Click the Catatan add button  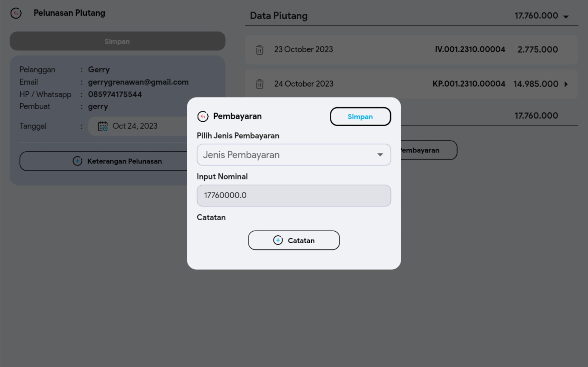(301, 240)
